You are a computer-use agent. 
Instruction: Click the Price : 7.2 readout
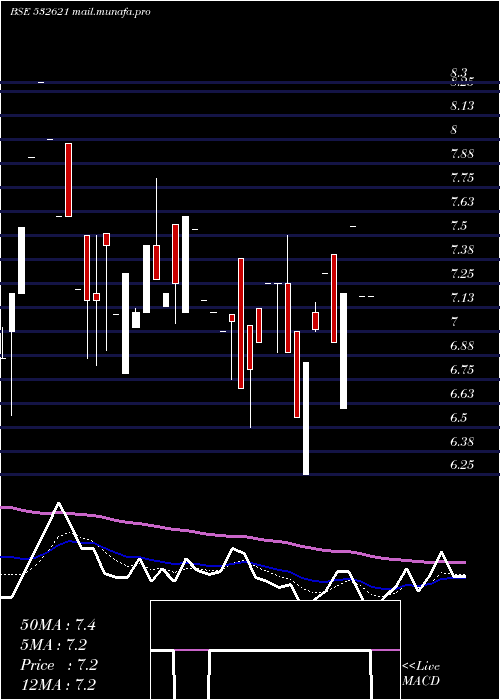pos(59,665)
